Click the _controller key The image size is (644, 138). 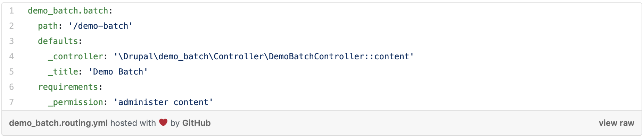[76, 57]
